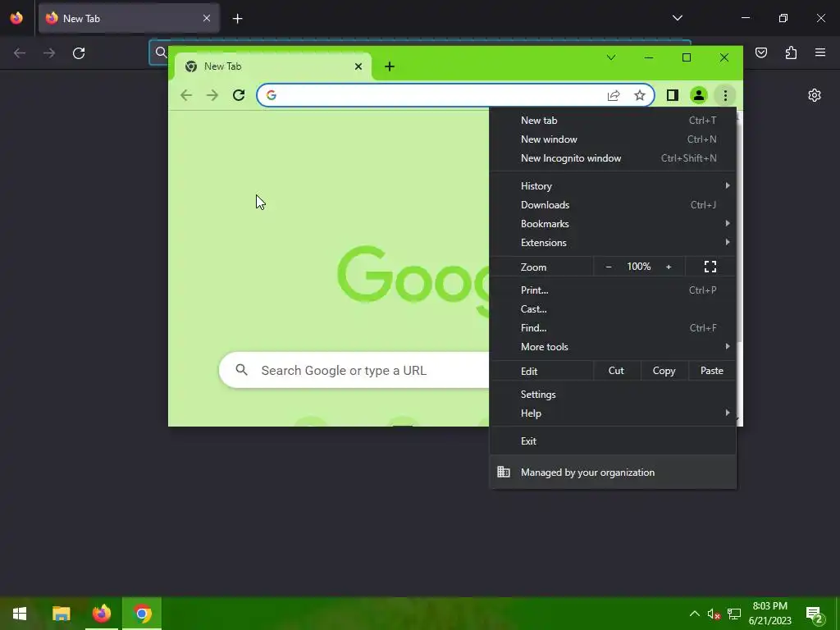Click the muted volume tray icon
The width and height of the screenshot is (840, 630).
714,614
